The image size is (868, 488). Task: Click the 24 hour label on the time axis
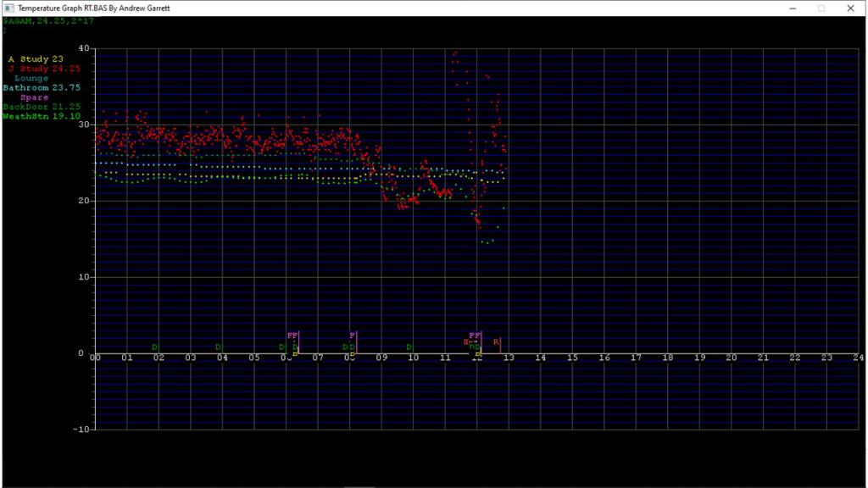[x=858, y=358]
